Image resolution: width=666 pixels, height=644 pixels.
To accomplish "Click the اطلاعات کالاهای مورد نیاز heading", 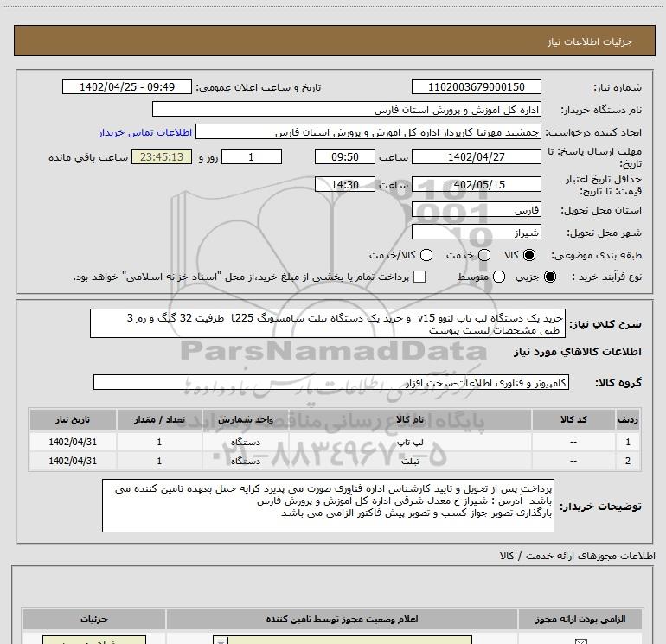I will coord(577,353).
